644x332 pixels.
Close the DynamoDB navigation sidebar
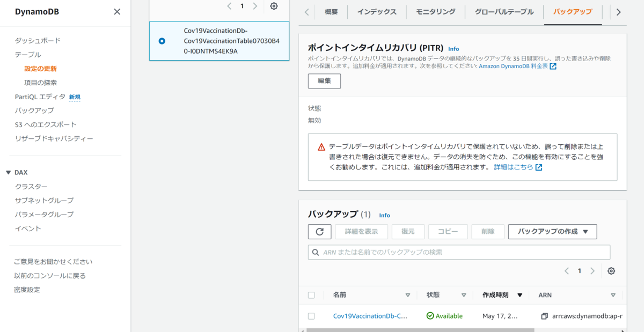[117, 11]
